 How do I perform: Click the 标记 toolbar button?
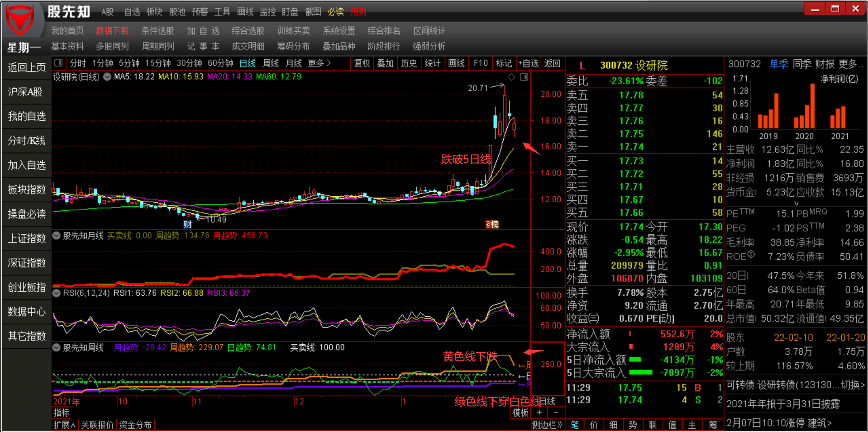coord(504,63)
